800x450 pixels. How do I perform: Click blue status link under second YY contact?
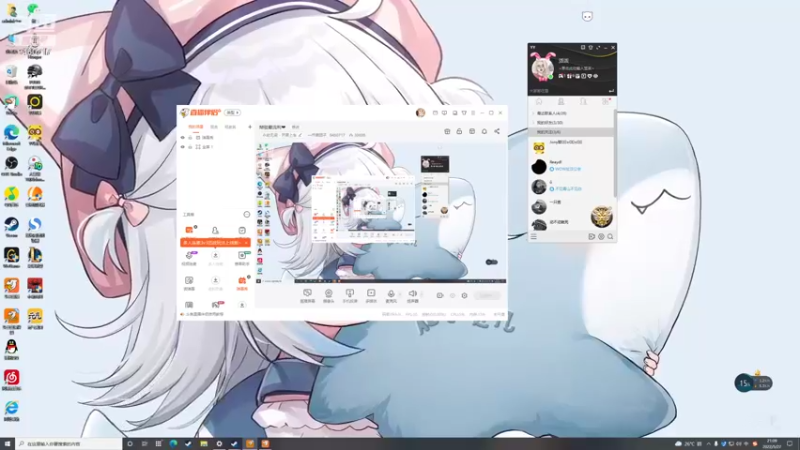566,169
